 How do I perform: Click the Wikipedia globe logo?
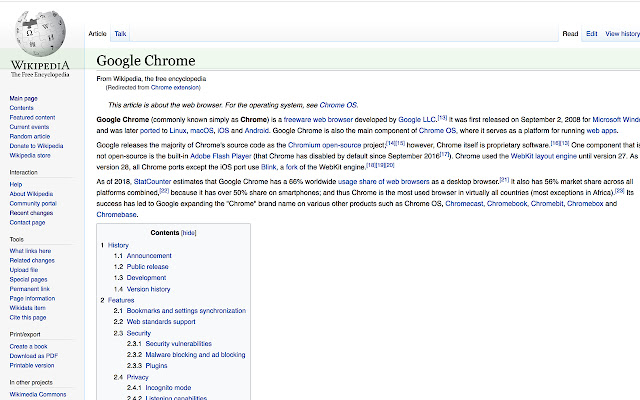pos(40,33)
